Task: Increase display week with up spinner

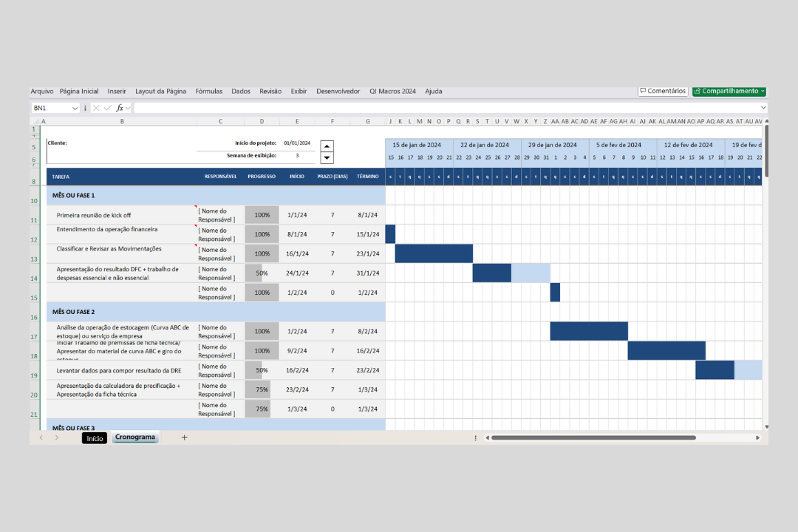Action: pos(327,146)
